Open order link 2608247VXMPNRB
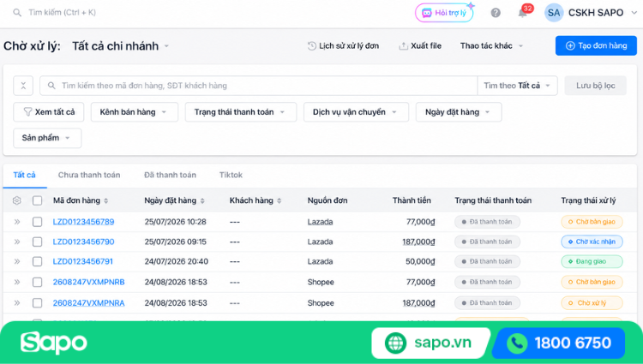 pos(88,282)
